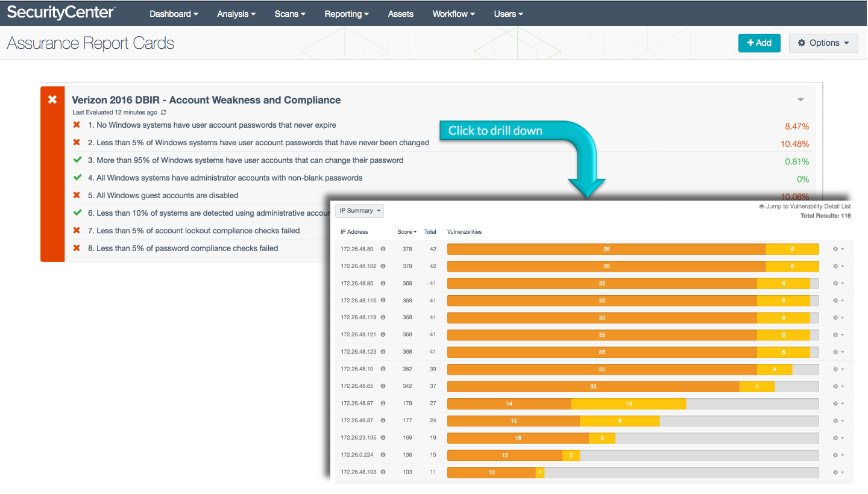868x494 pixels.
Task: Jump to Vulnerability Detail List
Action: tap(805, 206)
